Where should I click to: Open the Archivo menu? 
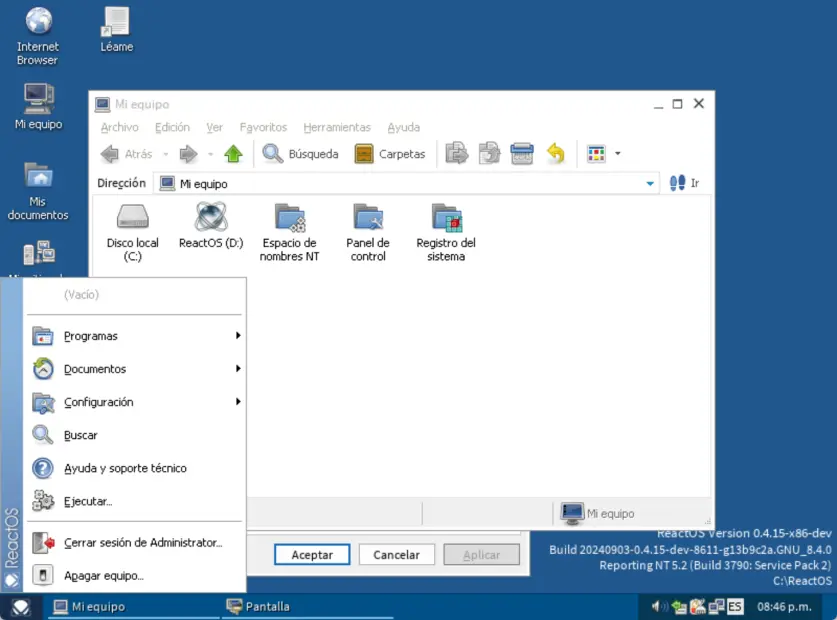[120, 127]
